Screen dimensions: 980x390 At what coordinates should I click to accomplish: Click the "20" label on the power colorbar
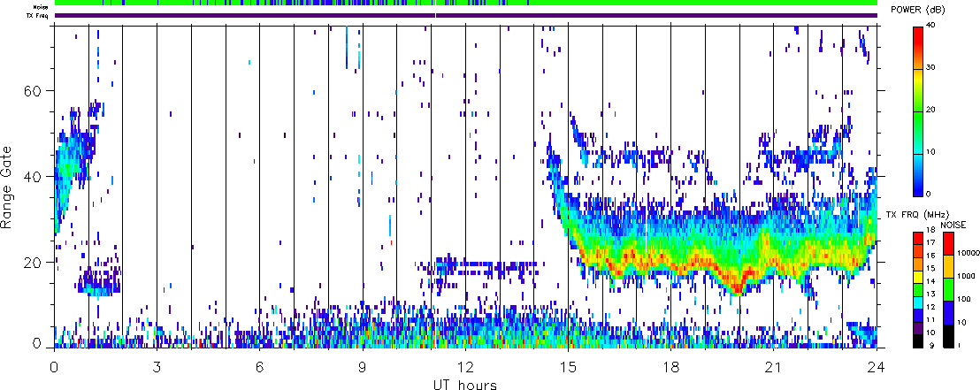click(x=930, y=110)
